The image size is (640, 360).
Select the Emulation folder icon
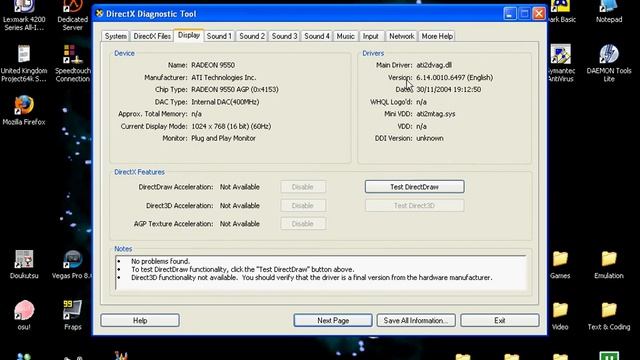pyautogui.click(x=609, y=264)
